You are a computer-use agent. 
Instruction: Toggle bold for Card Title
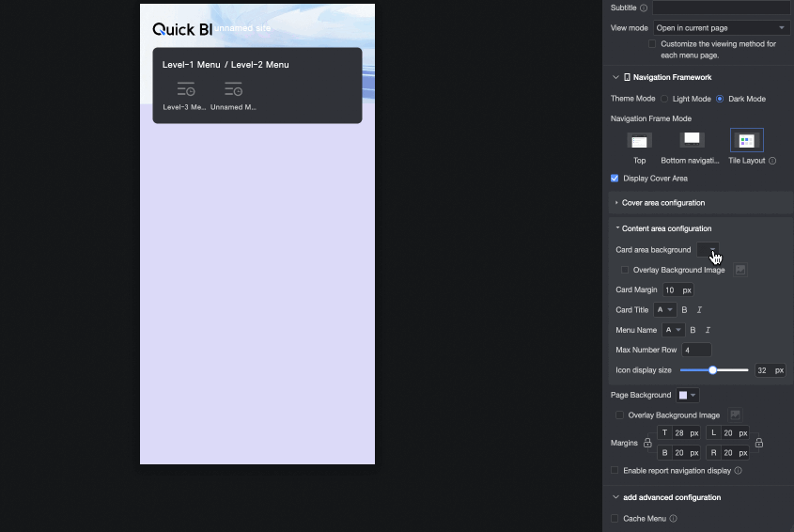pos(685,310)
